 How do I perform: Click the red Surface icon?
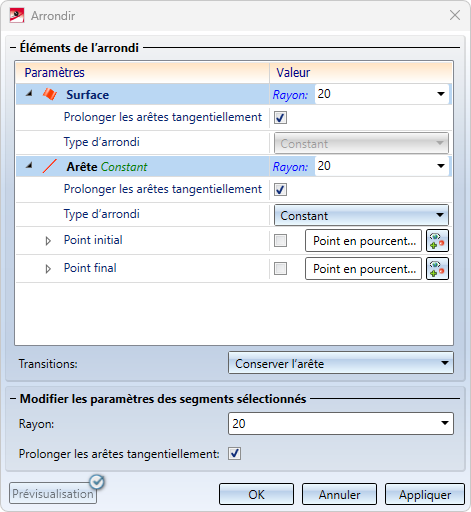tap(50, 94)
